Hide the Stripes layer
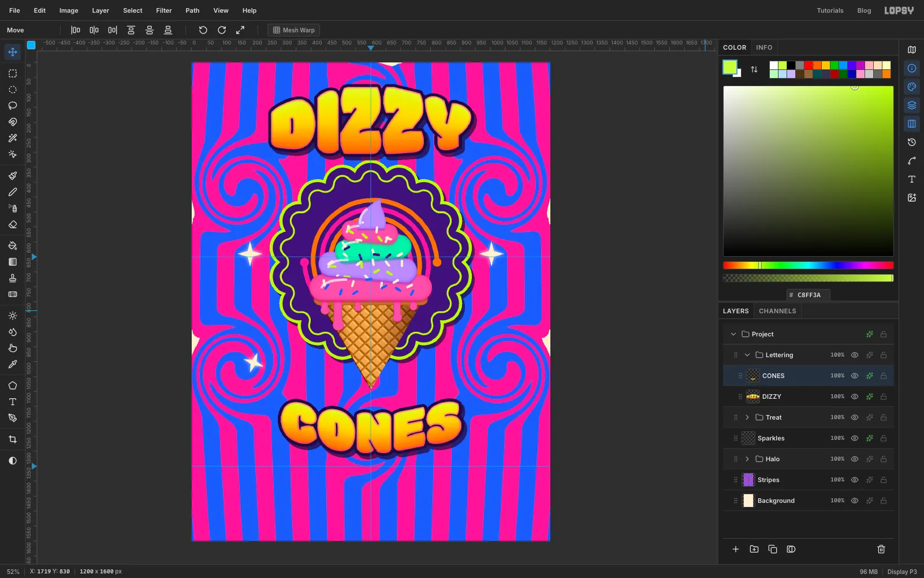The width and height of the screenshot is (924, 578). pos(855,480)
